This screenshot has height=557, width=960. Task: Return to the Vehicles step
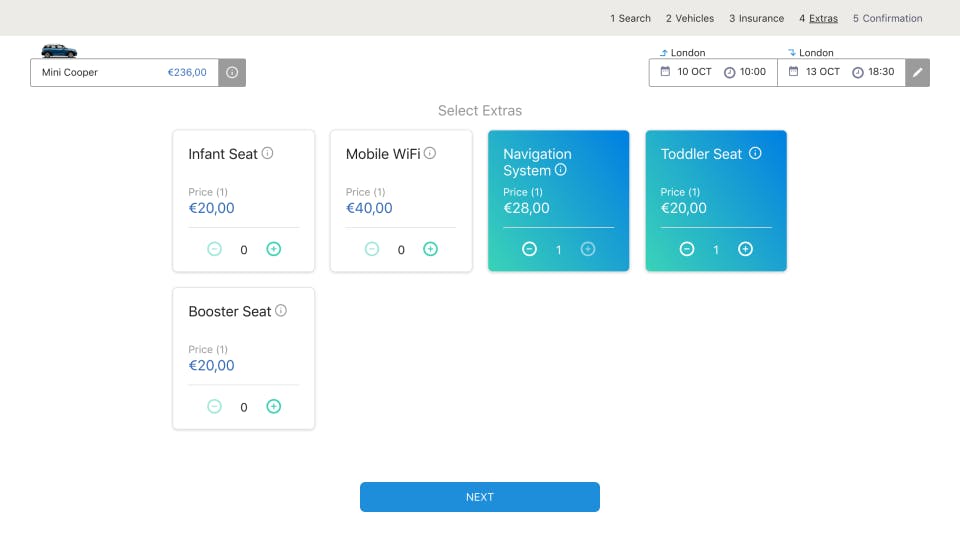click(x=690, y=18)
